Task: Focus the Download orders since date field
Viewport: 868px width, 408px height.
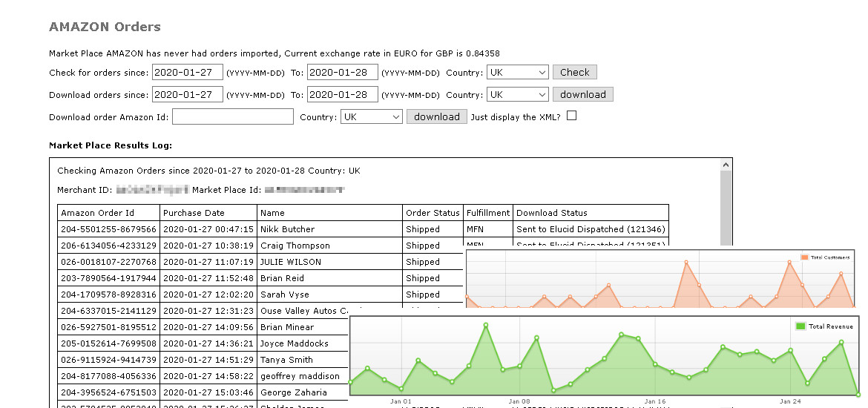Action: (188, 94)
